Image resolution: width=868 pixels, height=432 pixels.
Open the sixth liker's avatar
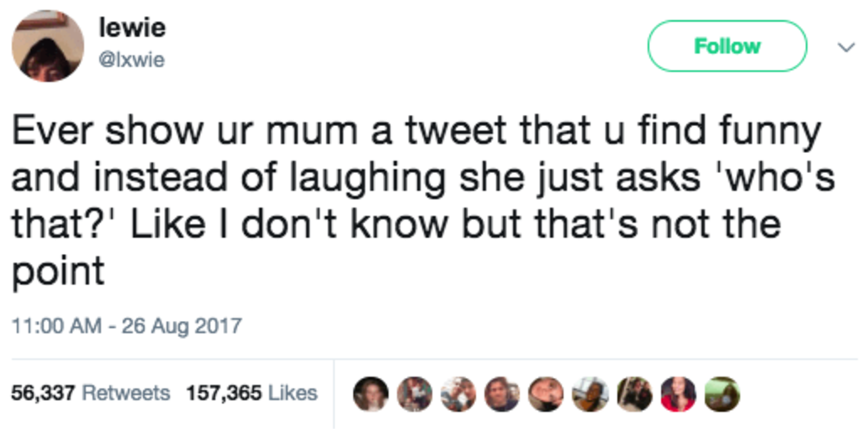tap(590, 393)
